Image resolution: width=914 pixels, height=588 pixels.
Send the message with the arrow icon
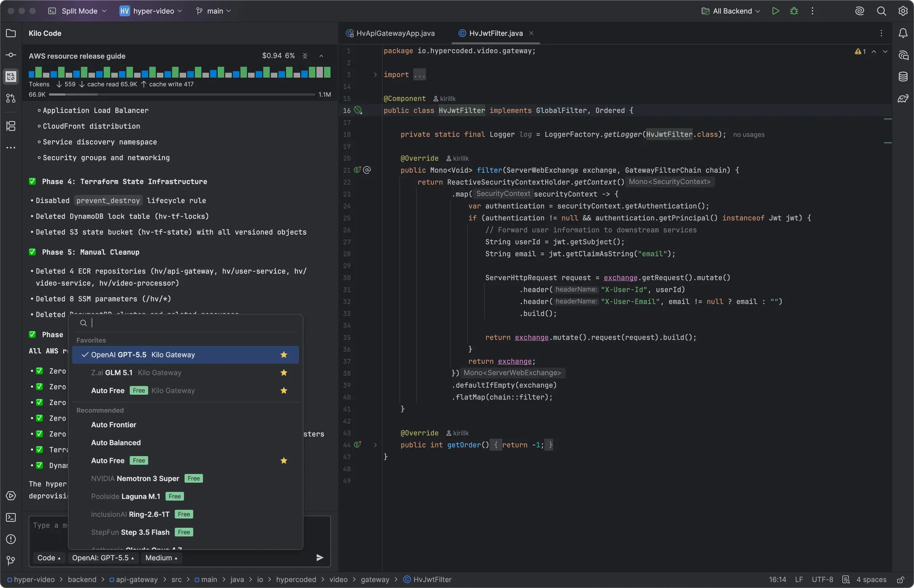coord(320,558)
